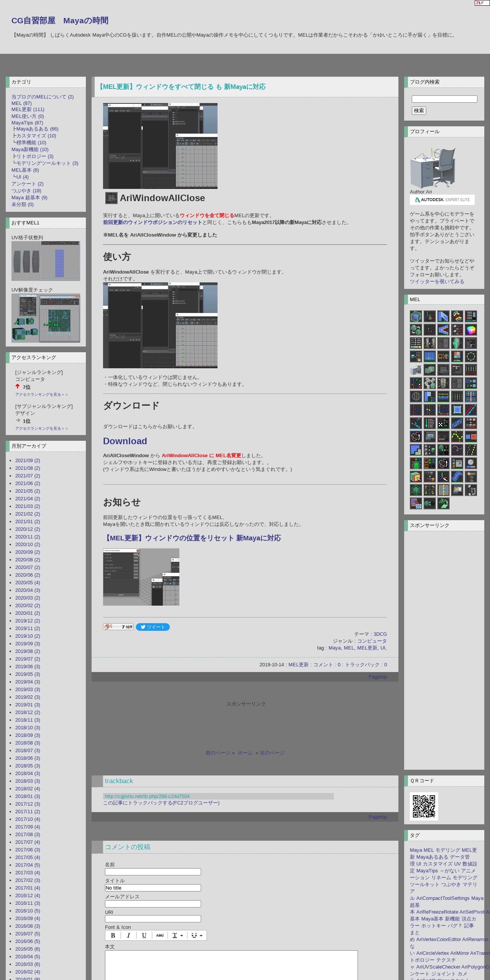490x980 pixels.
Task: Click the 名前 name input field
Action: (153, 872)
